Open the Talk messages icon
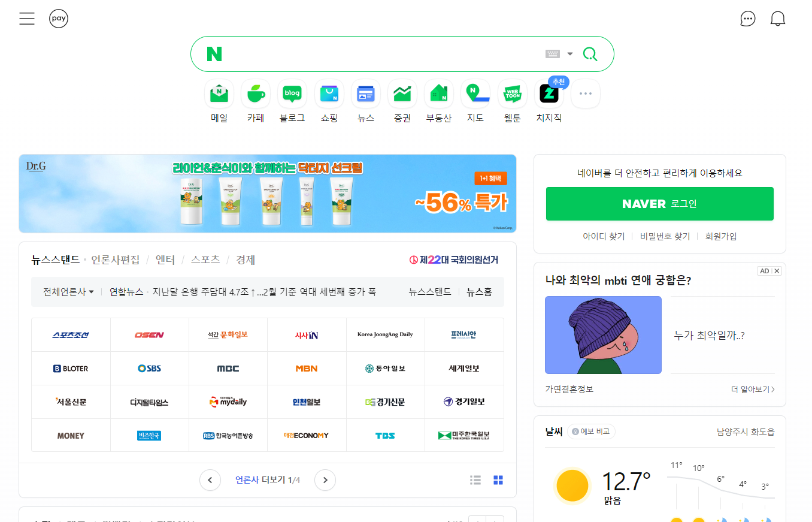 (x=748, y=19)
